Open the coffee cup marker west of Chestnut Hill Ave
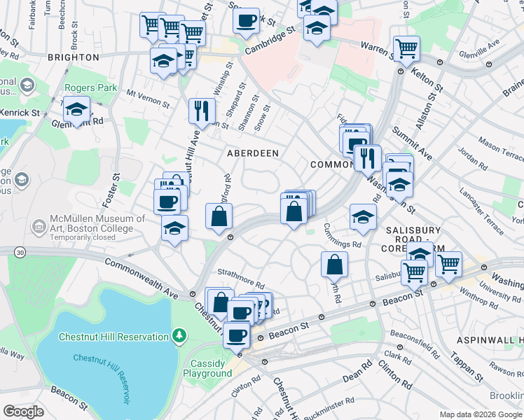524x420 pixels. pyautogui.click(x=167, y=204)
